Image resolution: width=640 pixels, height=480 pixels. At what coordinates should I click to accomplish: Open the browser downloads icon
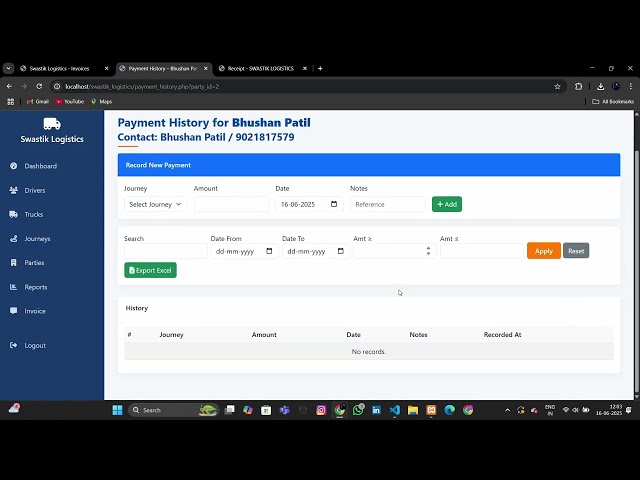coord(600,87)
